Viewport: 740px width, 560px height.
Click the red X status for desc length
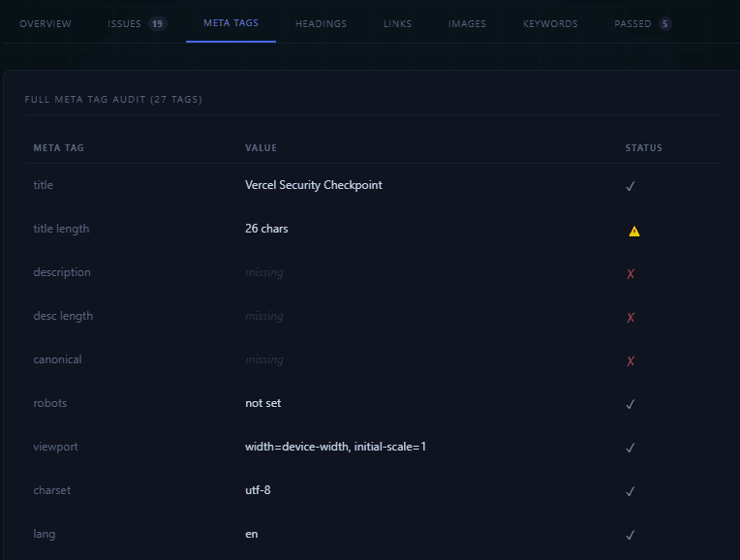tap(631, 318)
